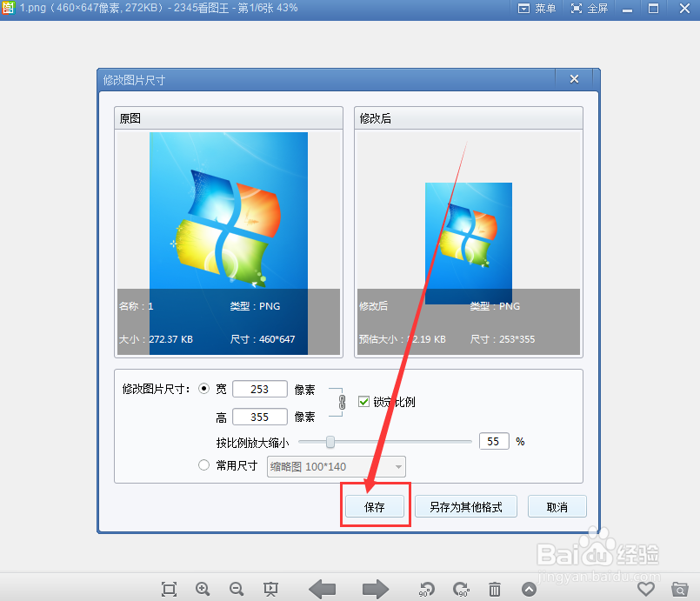Screen dimensions: 700x601
Task: Click the 类型：PNG text in original panel
Action: click(255, 306)
